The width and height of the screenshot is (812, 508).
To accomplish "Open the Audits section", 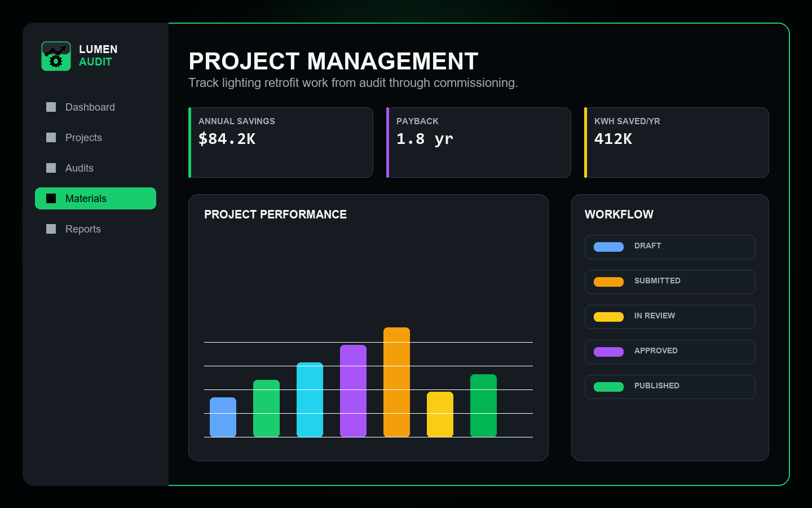I will pyautogui.click(x=95, y=168).
